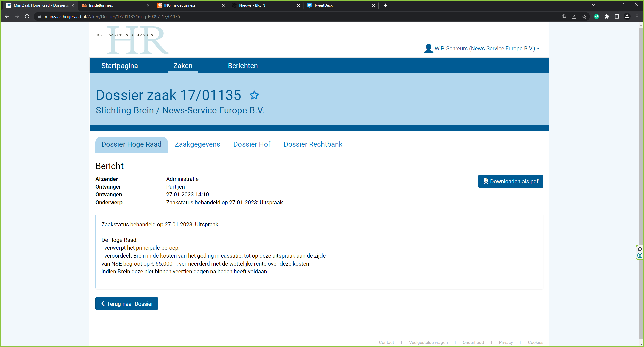This screenshot has height=347, width=644.
Task: Open the W.P. Schreurs user account menu
Action: [481, 48]
